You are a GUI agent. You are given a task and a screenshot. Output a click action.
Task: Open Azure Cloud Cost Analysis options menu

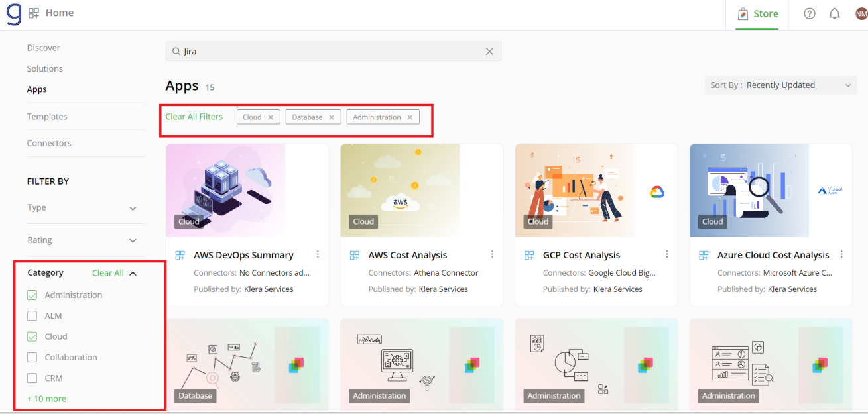[x=841, y=254]
